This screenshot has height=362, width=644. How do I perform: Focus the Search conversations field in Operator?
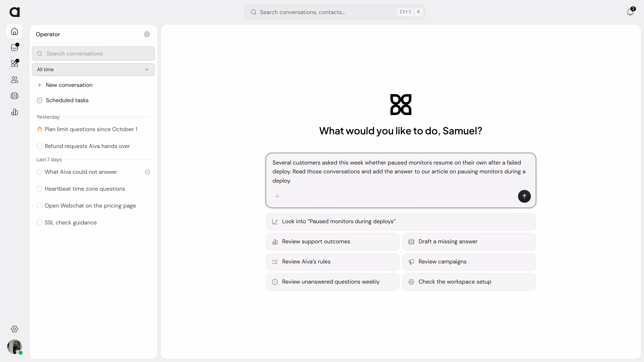pos(93,53)
